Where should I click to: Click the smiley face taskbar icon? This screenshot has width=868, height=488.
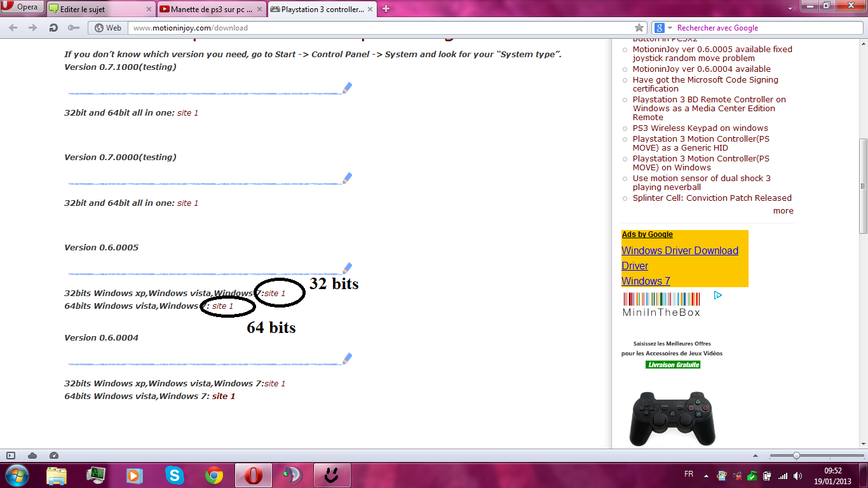(x=331, y=475)
